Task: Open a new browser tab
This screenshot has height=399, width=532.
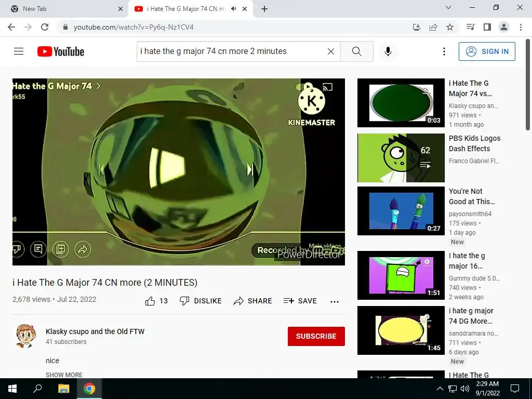Action: click(x=264, y=9)
